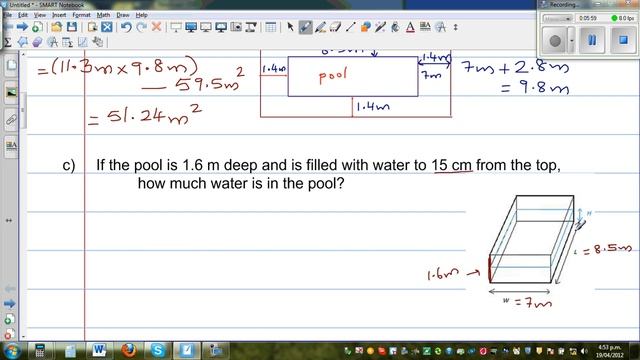Viewport: 640px width, 360px height.
Task: Undo the last action
Action: [x=126, y=27]
